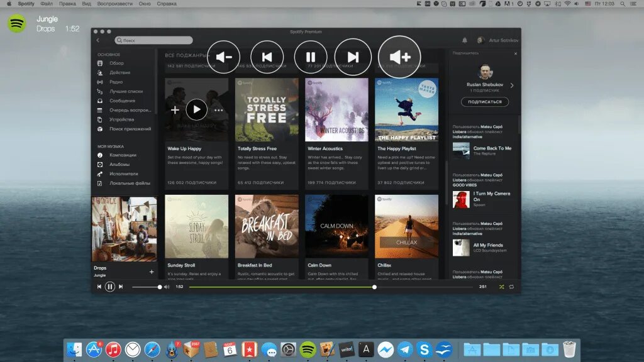
Task: Open Устройства in the sidebar
Action: [121, 119]
